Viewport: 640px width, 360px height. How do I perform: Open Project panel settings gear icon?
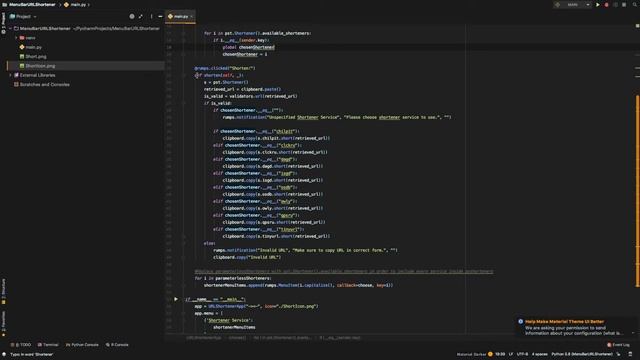[132, 16]
